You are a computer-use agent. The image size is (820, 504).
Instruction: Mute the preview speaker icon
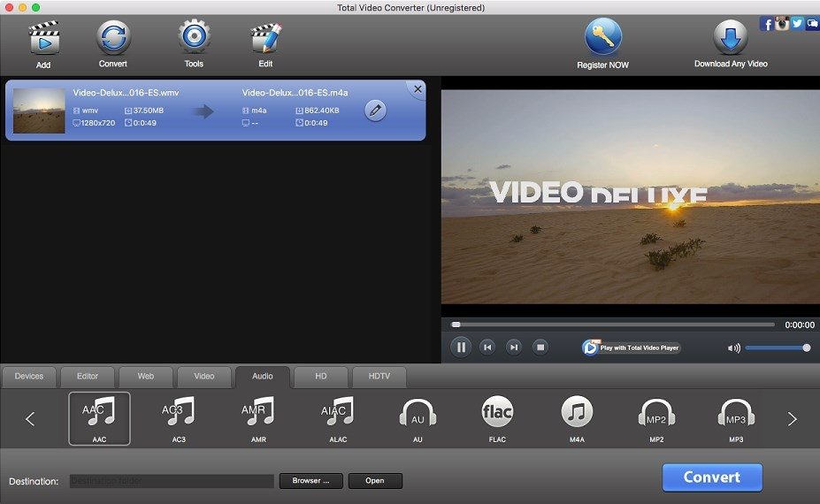(733, 347)
